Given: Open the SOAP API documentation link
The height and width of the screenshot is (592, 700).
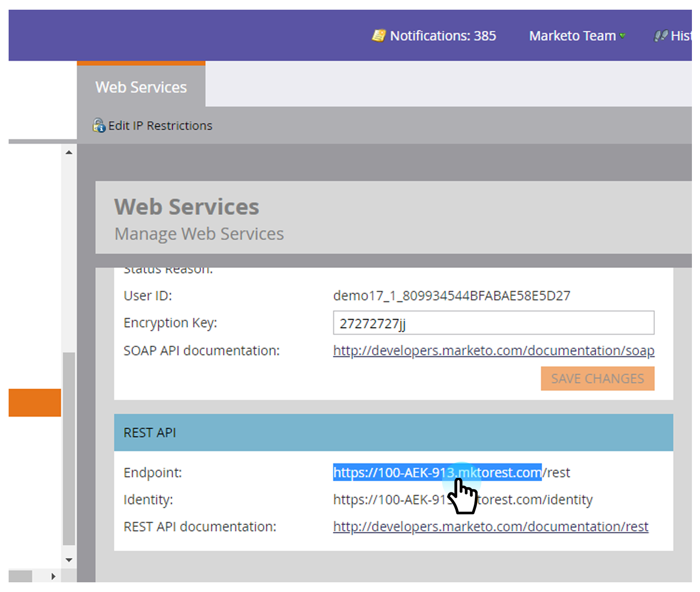Looking at the screenshot, I should click(493, 351).
